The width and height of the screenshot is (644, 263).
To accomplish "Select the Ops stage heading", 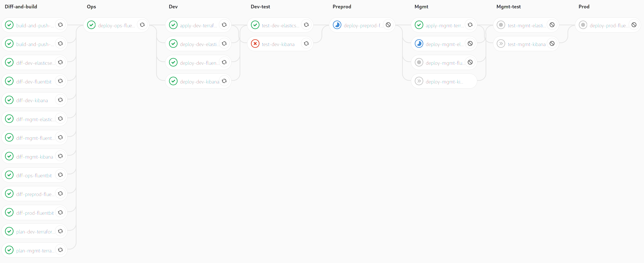I will (91, 7).
